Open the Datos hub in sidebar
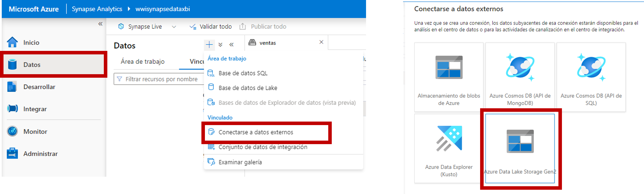This screenshot has width=644, height=194. pos(54,64)
